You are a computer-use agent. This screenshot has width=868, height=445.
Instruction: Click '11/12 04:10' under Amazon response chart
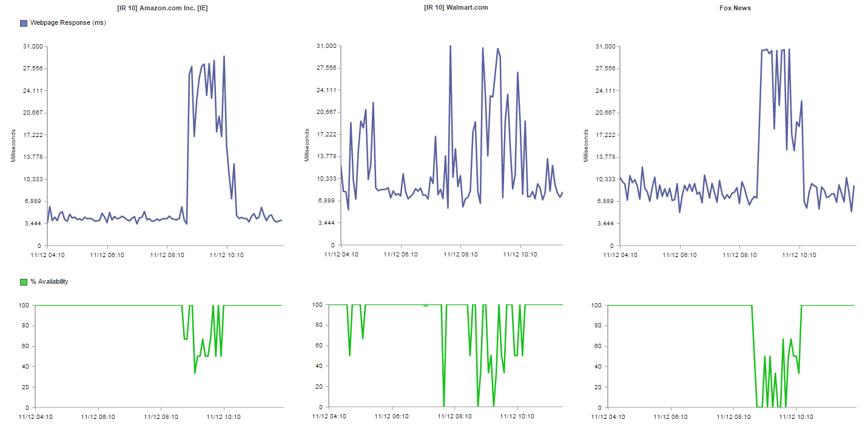[x=47, y=255]
